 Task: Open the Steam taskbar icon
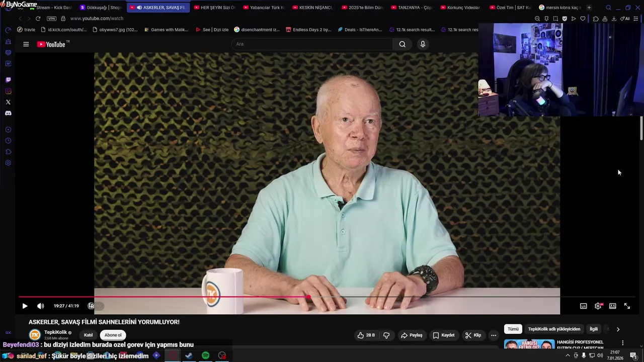click(189, 355)
